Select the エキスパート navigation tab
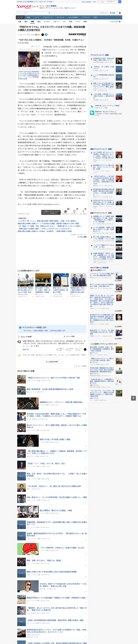Screen dimensions: 138x644 pyautogui.click(x=48, y=17)
